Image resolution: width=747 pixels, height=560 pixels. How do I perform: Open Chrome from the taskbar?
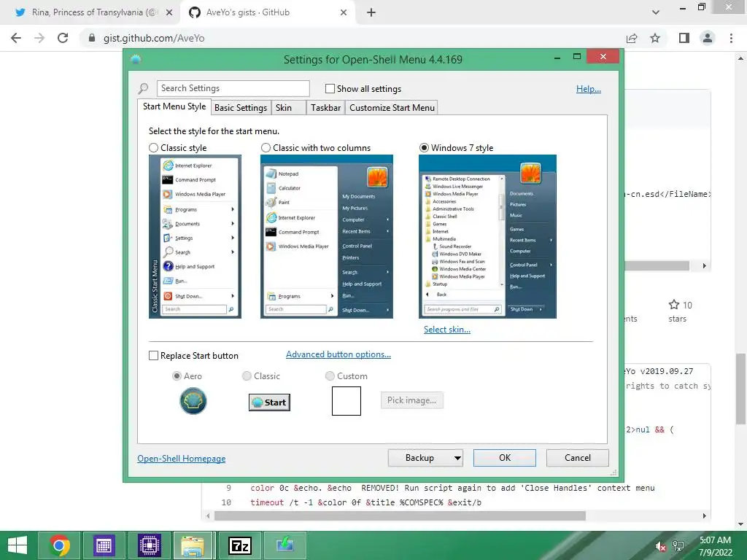(x=60, y=545)
